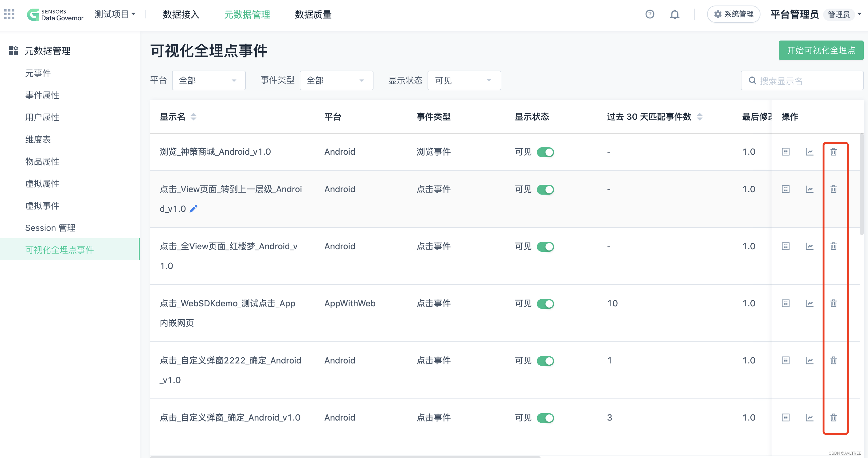This screenshot has height=458, width=868.
Task: Open chart icon for 点击_自定义弹窗_确定_Android_v1.0 row
Action: 809,417
